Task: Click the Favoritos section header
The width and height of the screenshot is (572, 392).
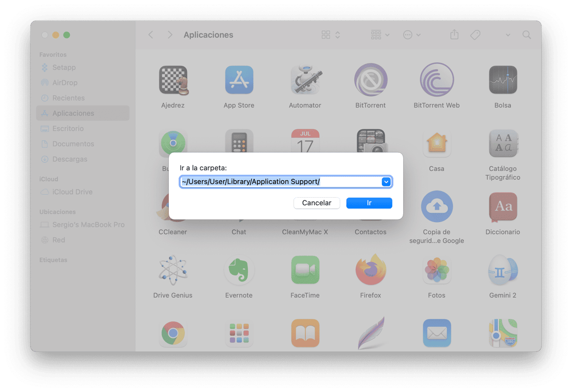Action: (x=53, y=55)
